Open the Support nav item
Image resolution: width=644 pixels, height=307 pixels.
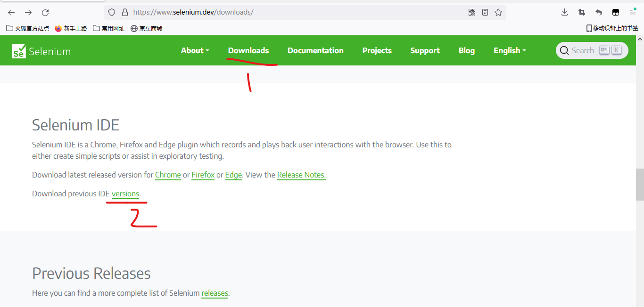pos(425,50)
